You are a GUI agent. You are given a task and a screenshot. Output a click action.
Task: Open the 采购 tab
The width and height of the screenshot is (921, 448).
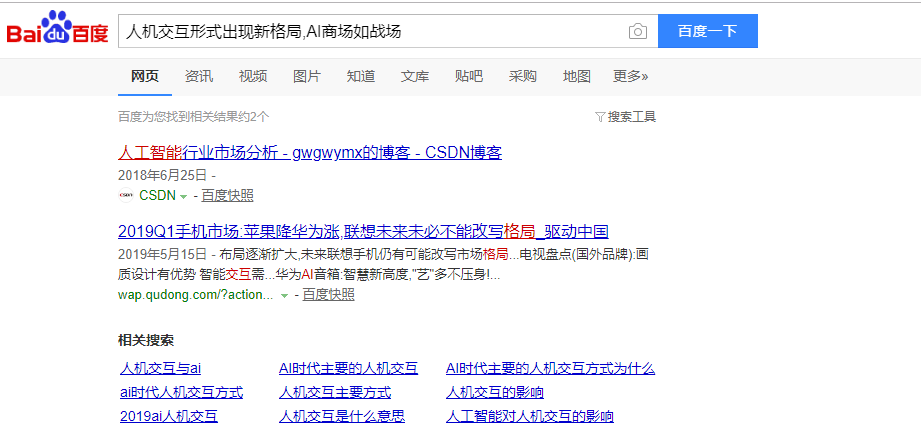(523, 76)
